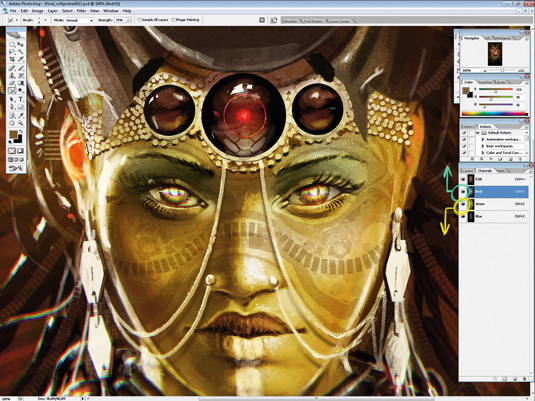
Task: Expand the Color and Tonal Corrections action
Action: coord(483,153)
